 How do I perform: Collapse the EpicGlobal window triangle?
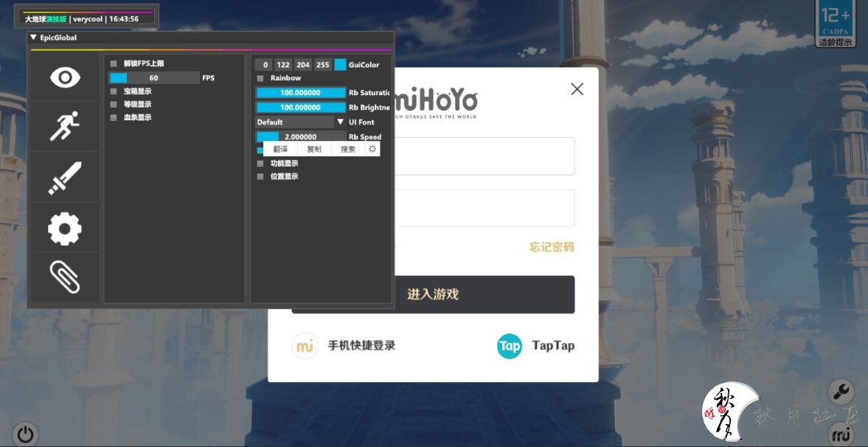tap(33, 38)
